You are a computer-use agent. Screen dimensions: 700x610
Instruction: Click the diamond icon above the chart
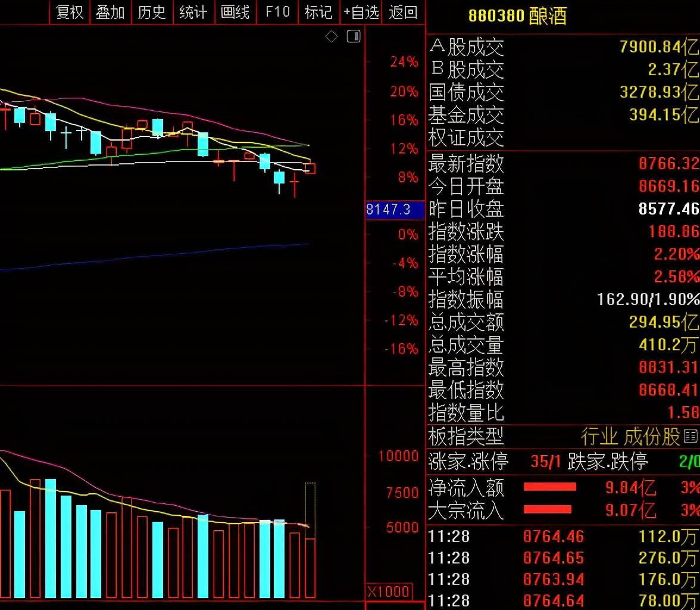click(332, 37)
